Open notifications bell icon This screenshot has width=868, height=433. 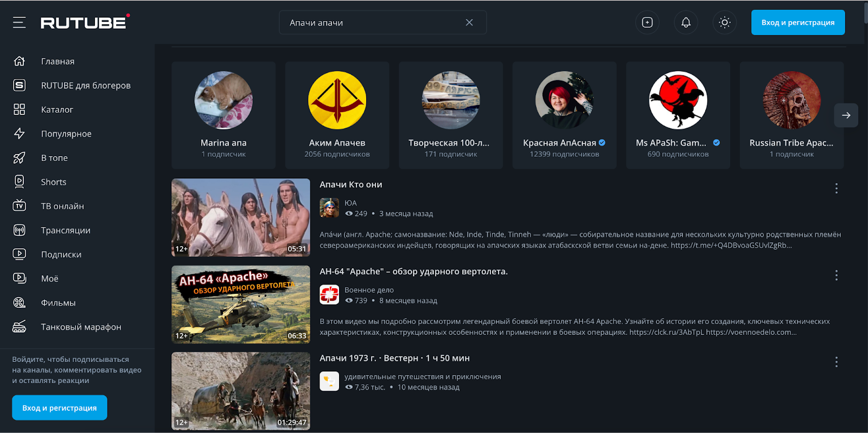point(686,22)
